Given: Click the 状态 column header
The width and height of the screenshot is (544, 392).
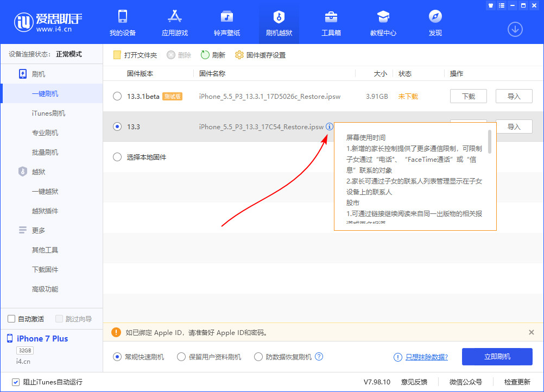Looking at the screenshot, I should (x=405, y=73).
